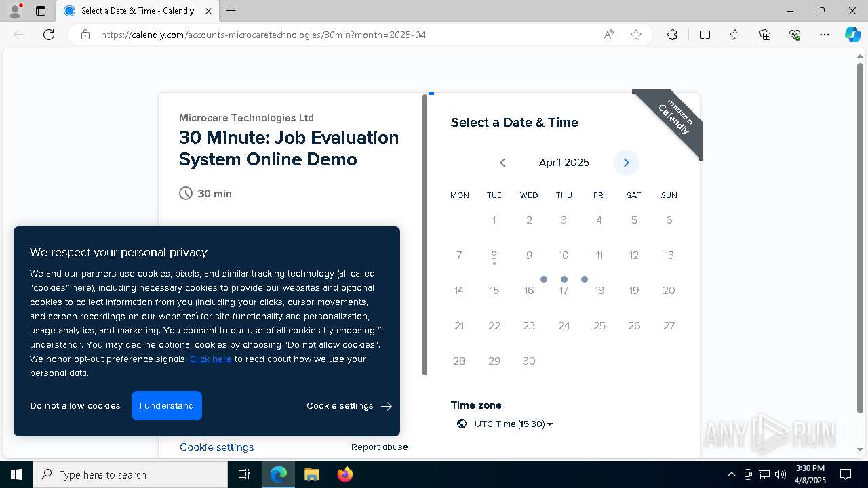The image size is (868, 488).
Task: Open Read aloud from address bar
Action: pos(609,35)
